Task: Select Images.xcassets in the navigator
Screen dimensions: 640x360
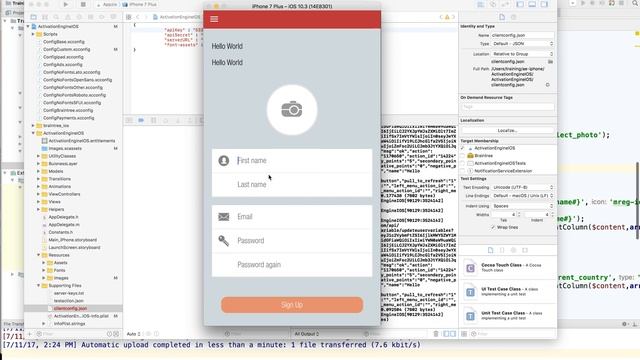Action: click(x=65, y=149)
